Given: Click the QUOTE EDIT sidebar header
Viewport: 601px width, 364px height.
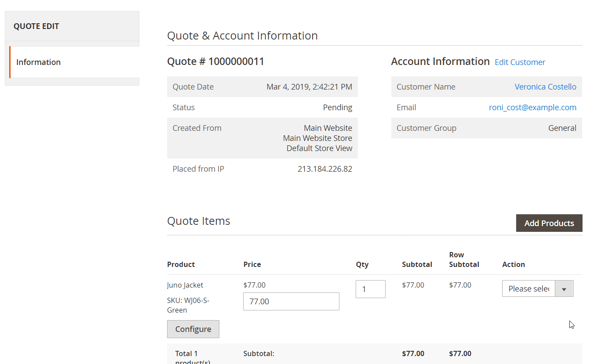Looking at the screenshot, I should (36, 26).
